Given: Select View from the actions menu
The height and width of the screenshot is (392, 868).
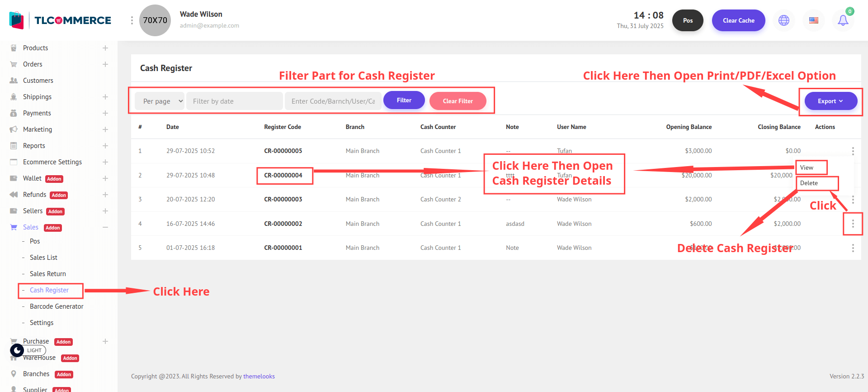Looking at the screenshot, I should point(807,167).
